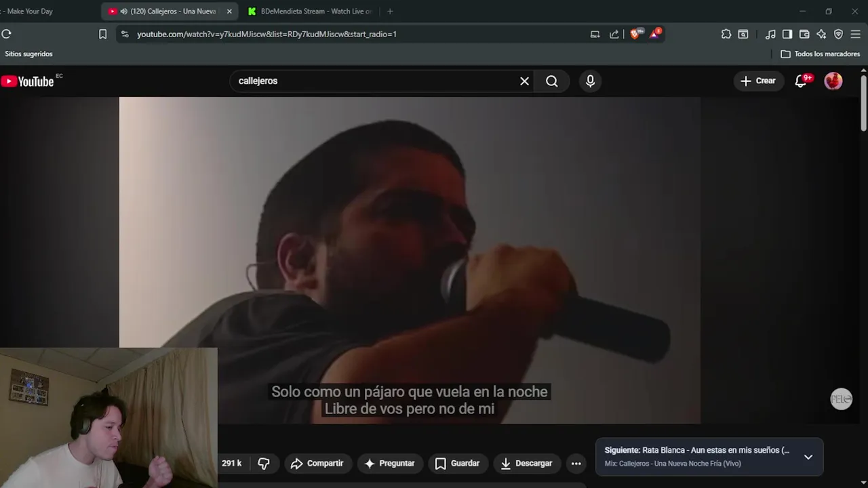Open the browser hamburger main menu
Viewport: 868px width, 488px height.
[856, 34]
